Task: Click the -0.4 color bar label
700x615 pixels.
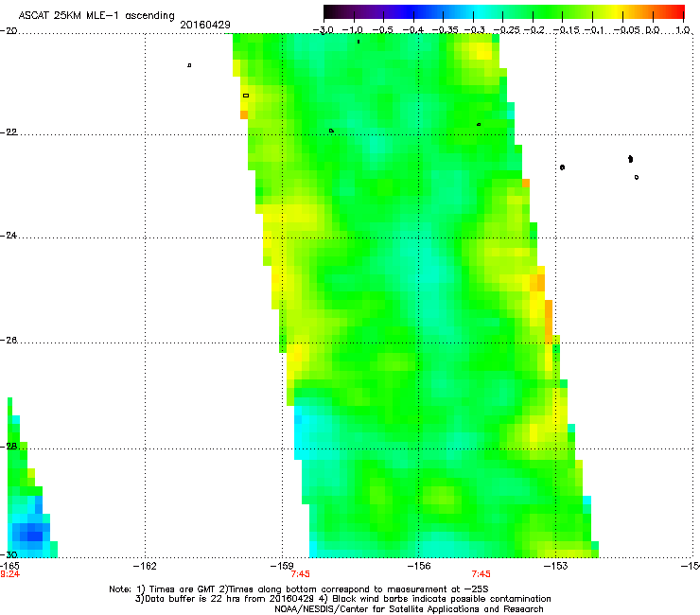Action: pyautogui.click(x=413, y=30)
